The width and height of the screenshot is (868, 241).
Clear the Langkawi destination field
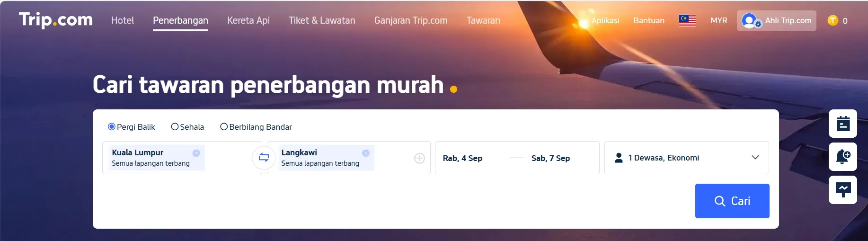365,153
